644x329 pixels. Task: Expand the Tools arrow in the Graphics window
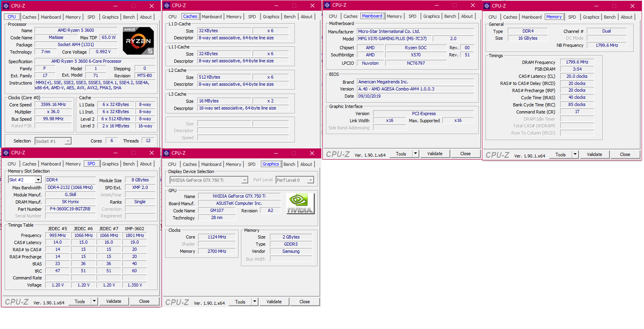point(255,302)
